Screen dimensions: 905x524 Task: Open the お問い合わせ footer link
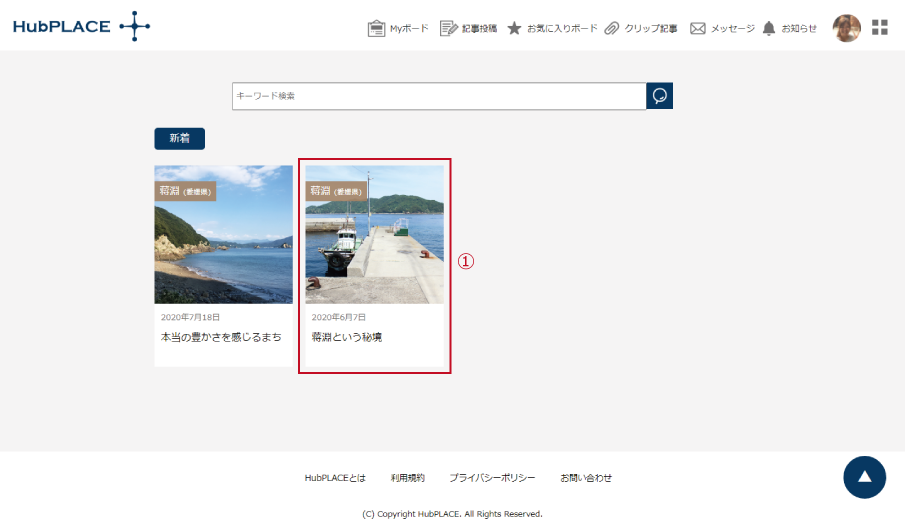pyautogui.click(x=586, y=478)
